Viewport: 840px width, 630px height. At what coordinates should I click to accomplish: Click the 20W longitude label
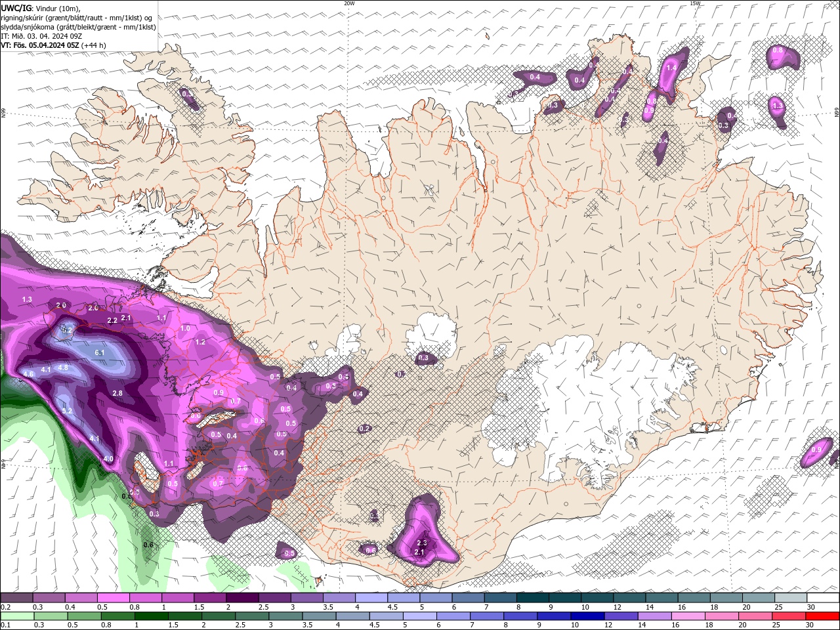349,3
